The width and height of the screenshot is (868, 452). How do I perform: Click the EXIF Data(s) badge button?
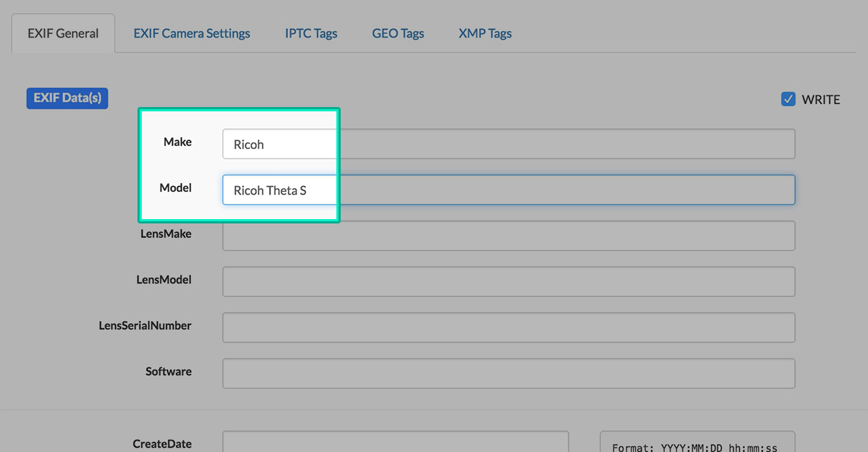[x=67, y=98]
